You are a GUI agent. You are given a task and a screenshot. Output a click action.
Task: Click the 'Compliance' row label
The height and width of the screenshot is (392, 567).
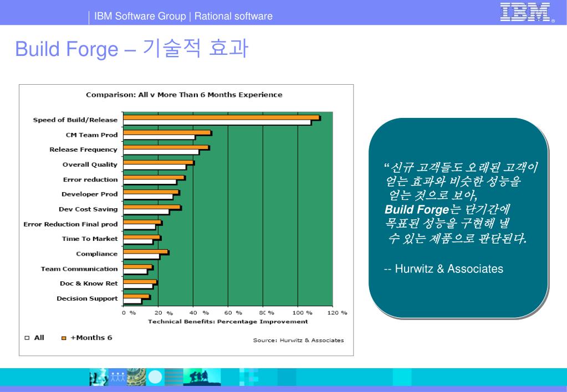[x=97, y=254]
